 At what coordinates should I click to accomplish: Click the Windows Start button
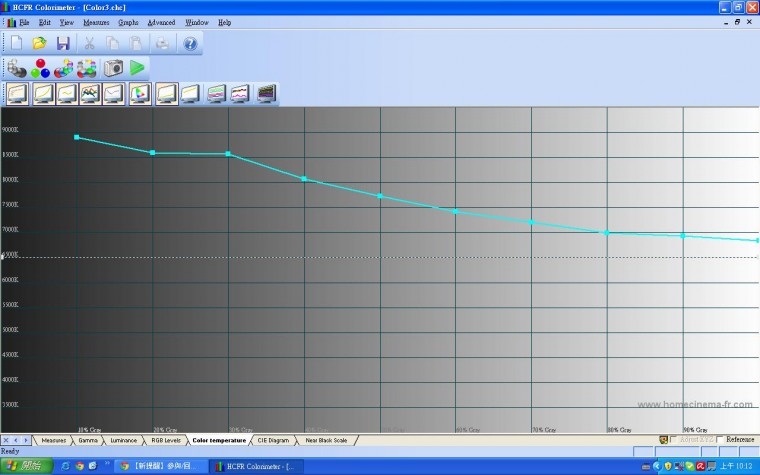26,466
